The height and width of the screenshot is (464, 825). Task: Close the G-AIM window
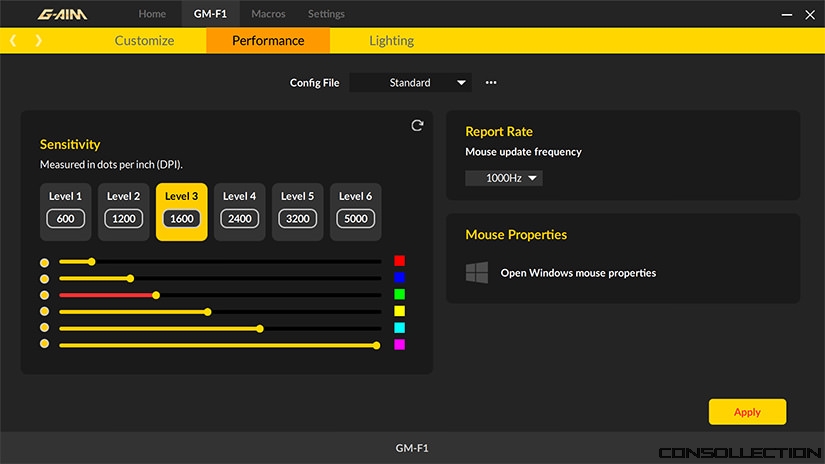pyautogui.click(x=810, y=15)
